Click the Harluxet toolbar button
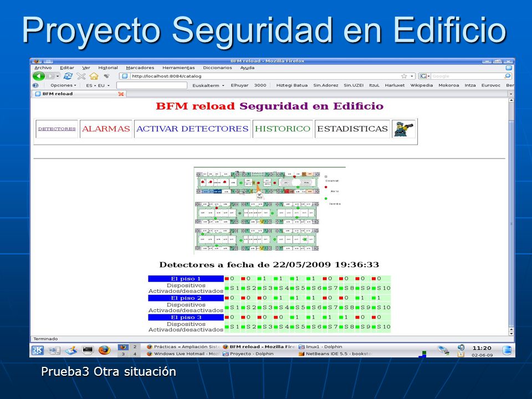Viewport: 532px width, 399px height. (x=395, y=85)
